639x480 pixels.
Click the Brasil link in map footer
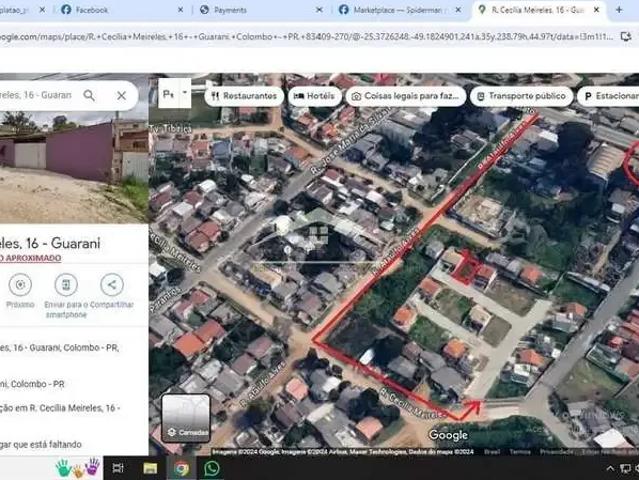pos(492,451)
